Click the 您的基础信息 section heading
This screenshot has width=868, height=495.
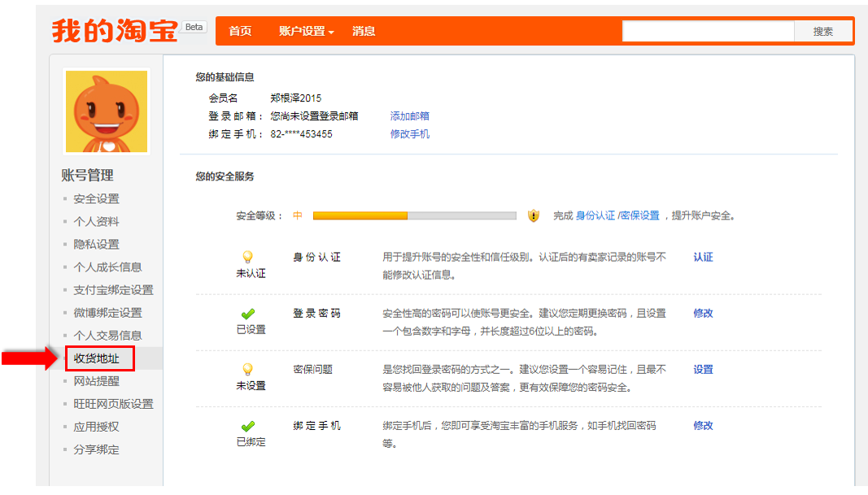click(x=225, y=77)
